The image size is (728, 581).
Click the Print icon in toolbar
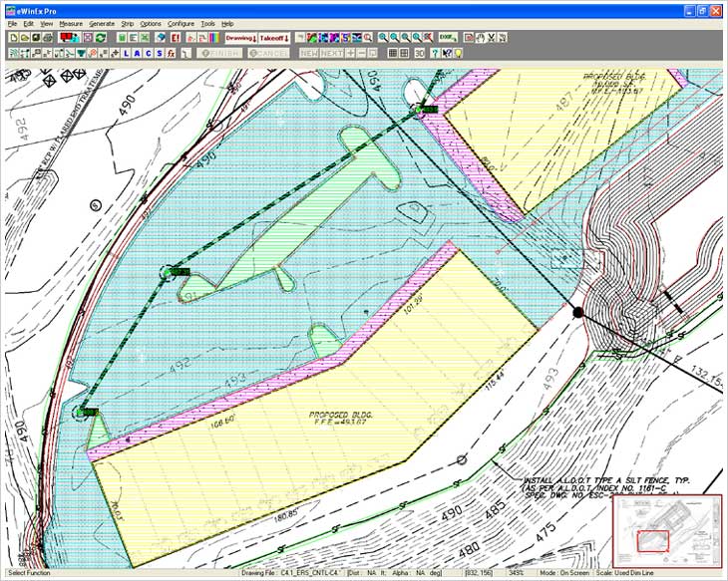(x=47, y=38)
